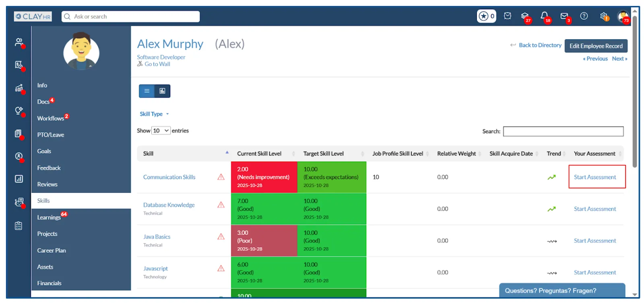Open the lightbulb icon in the left rail

click(x=19, y=111)
